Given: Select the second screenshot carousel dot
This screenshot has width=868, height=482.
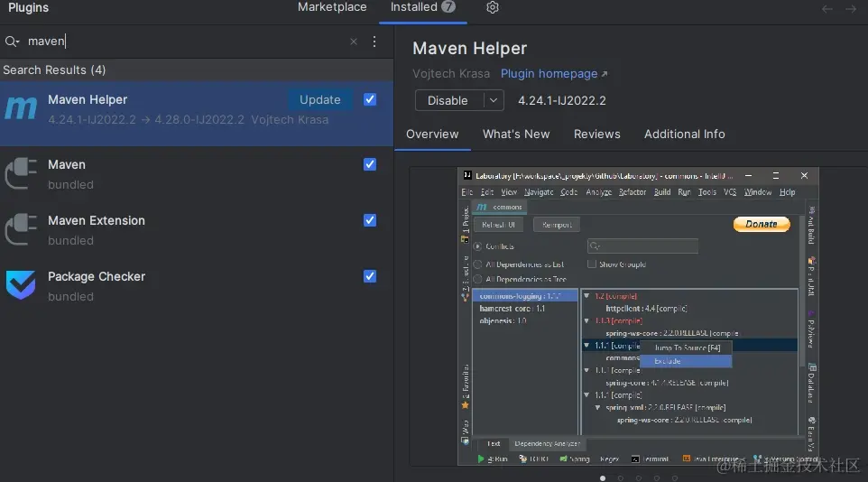Looking at the screenshot, I should 621,478.
